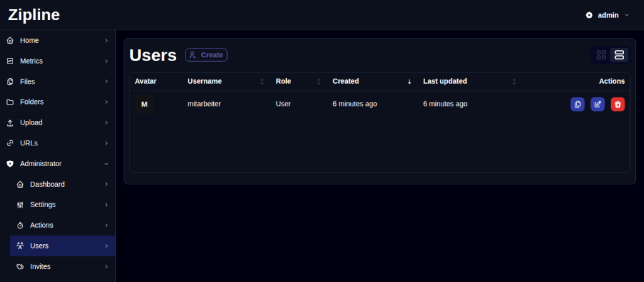644x282 pixels.
Task: Open the Invites page
Action: (62, 266)
